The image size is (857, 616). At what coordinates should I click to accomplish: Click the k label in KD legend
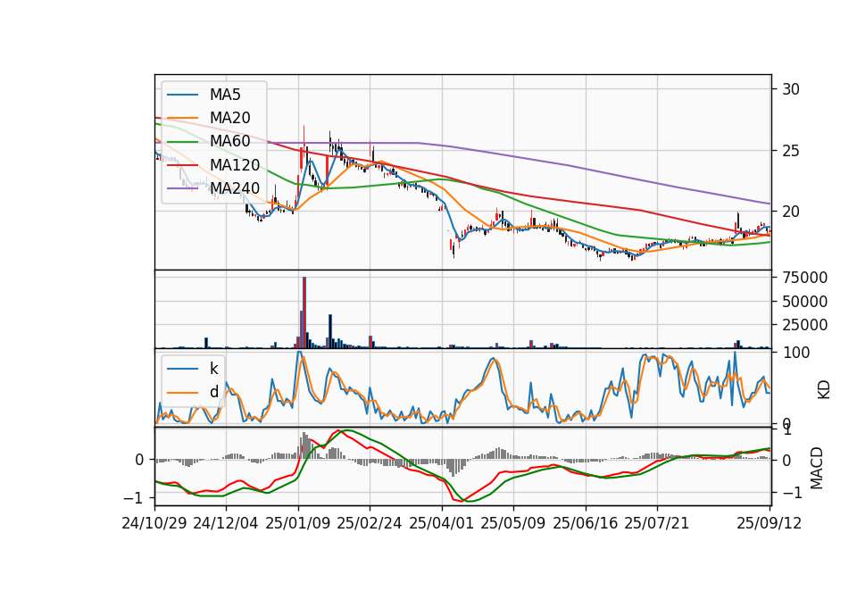(x=213, y=369)
